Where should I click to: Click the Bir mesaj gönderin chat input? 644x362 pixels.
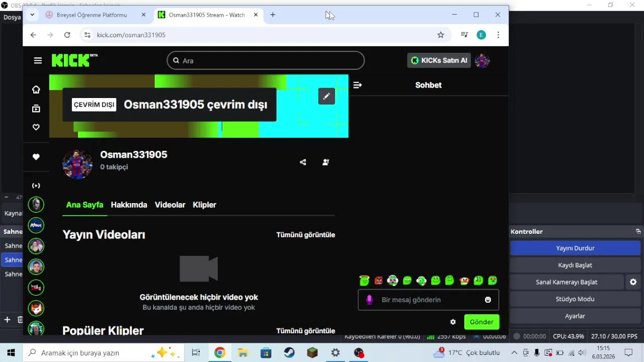[x=428, y=300]
